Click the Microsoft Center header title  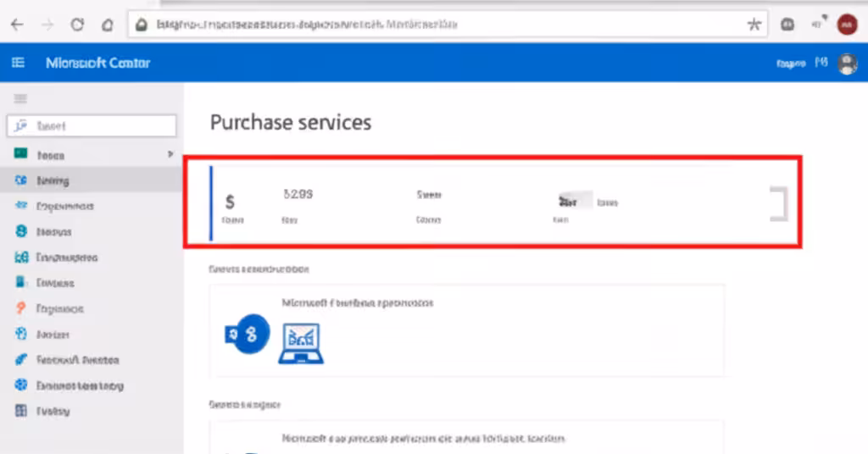click(x=98, y=63)
